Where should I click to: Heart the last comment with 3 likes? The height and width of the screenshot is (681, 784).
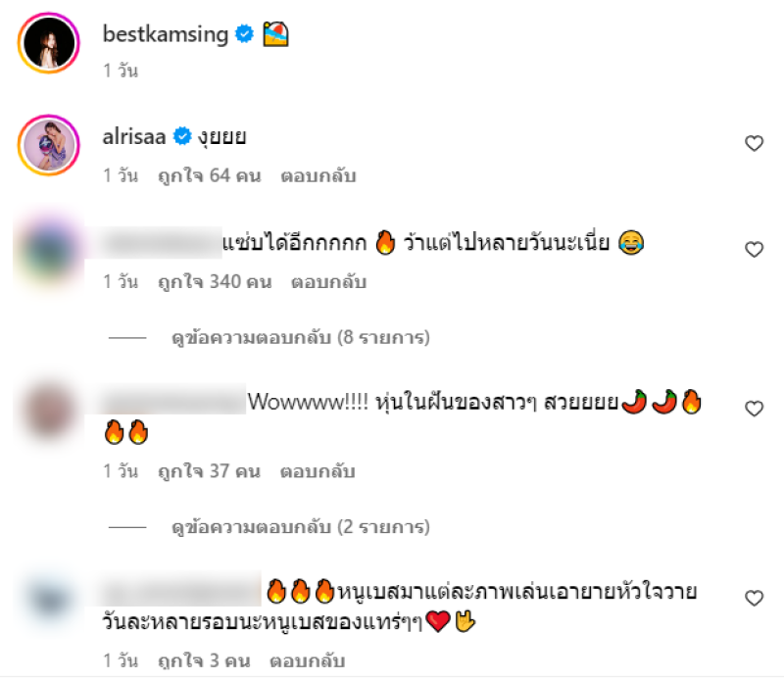coord(754,599)
